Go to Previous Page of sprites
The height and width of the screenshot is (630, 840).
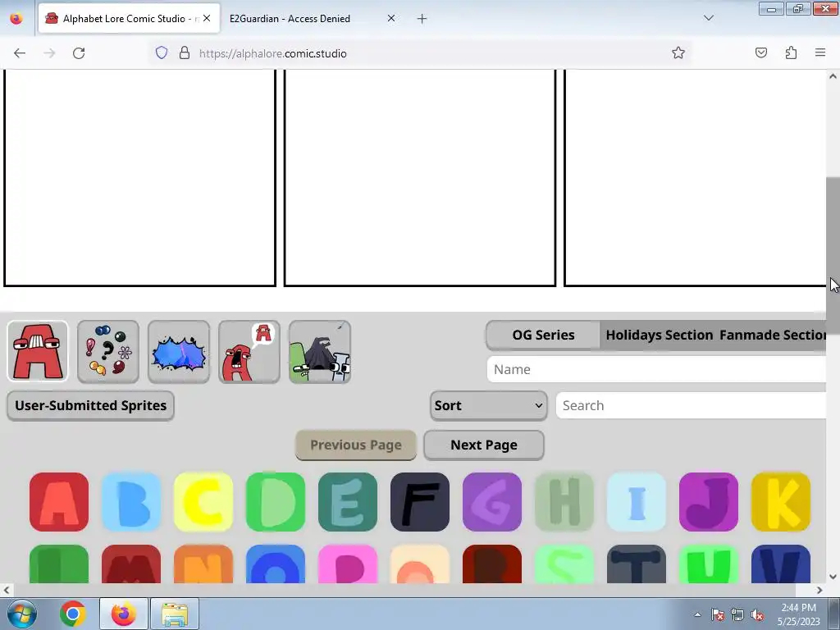pyautogui.click(x=356, y=445)
